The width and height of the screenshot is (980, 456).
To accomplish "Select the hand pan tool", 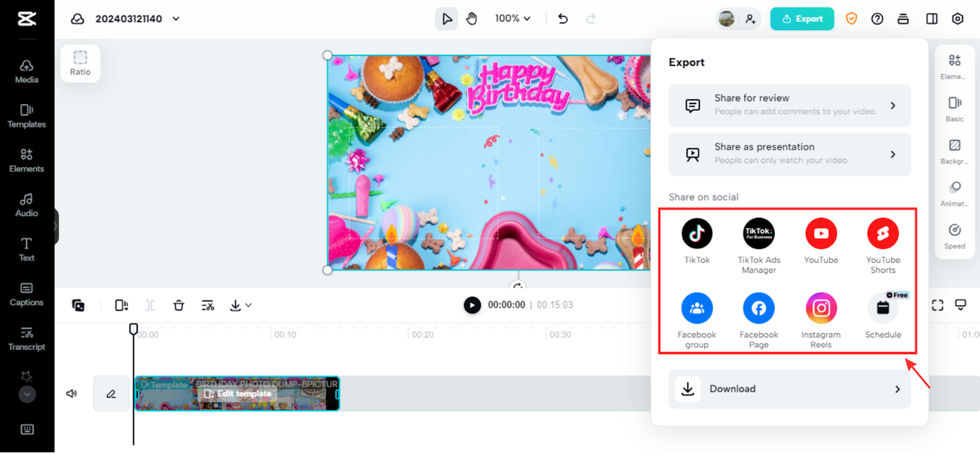I will click(x=472, y=19).
